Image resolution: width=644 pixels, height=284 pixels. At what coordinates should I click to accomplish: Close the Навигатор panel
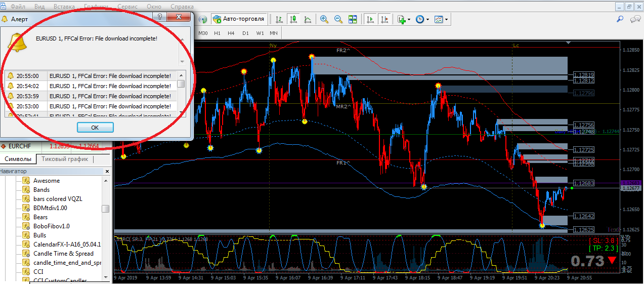[106, 172]
